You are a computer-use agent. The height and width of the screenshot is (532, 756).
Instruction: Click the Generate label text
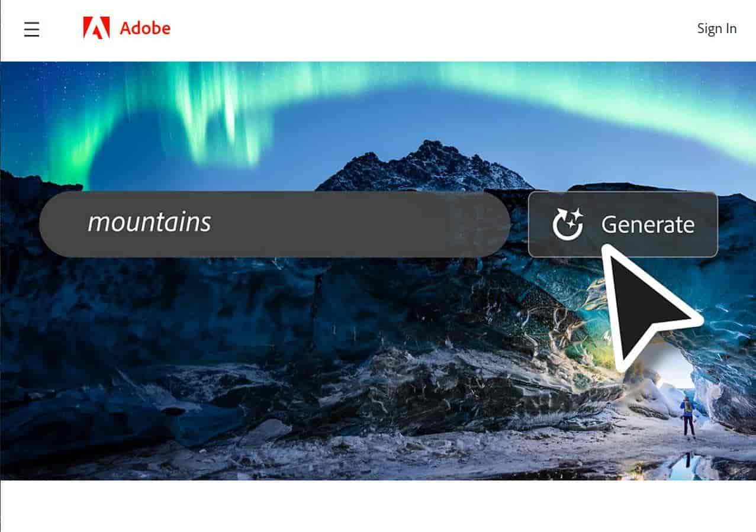648,225
